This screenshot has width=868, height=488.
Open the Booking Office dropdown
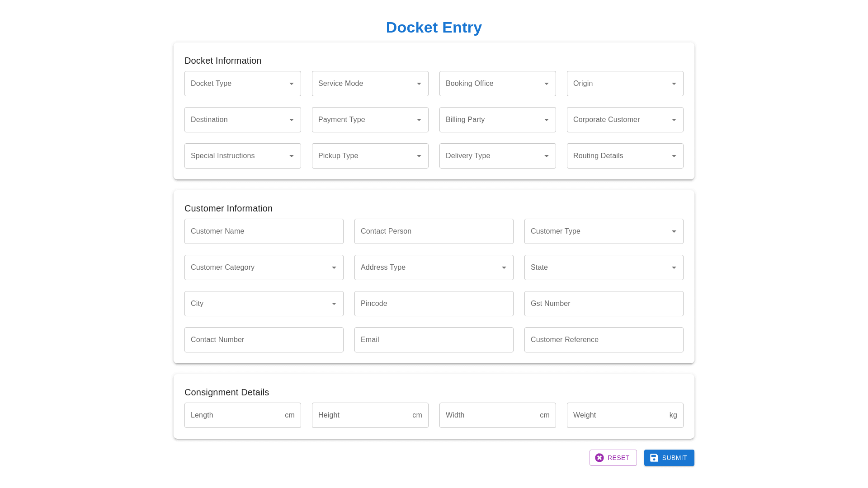point(497,84)
